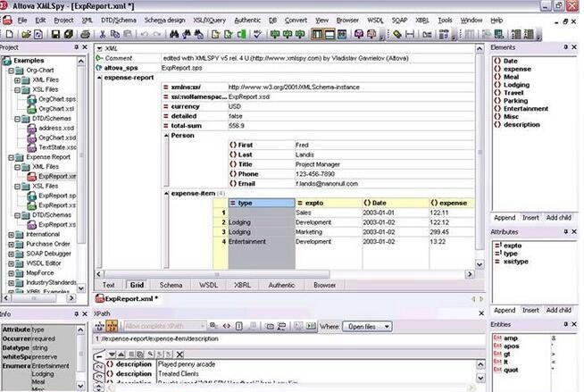584x392 pixels.
Task: Click Add child in the Elements panel
Action: tap(558, 218)
